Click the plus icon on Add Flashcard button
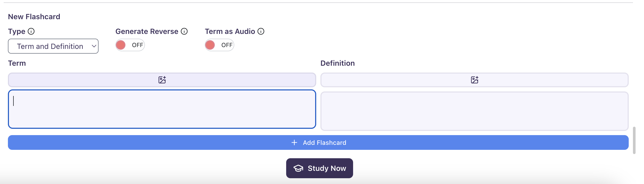The width and height of the screenshot is (644, 184). tap(294, 142)
